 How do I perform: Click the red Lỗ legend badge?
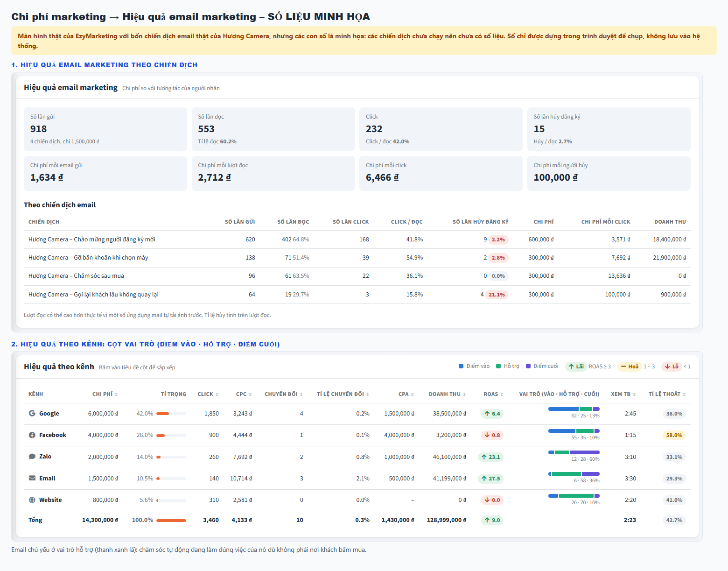pos(672,367)
